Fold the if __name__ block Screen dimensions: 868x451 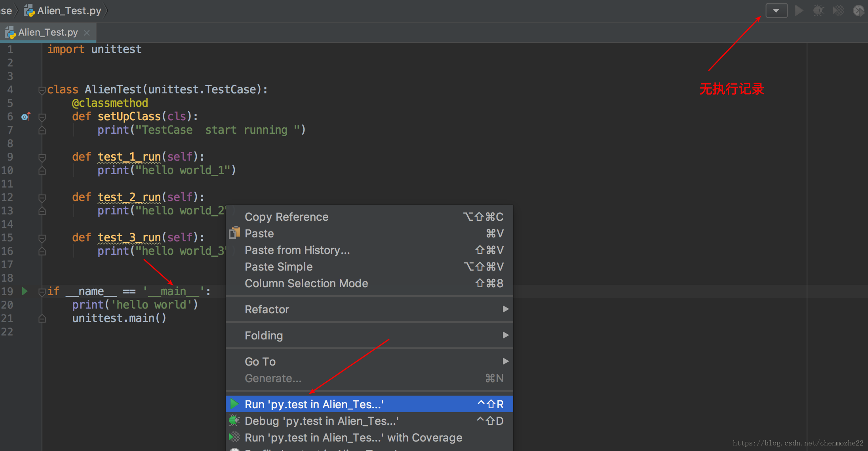coord(42,292)
